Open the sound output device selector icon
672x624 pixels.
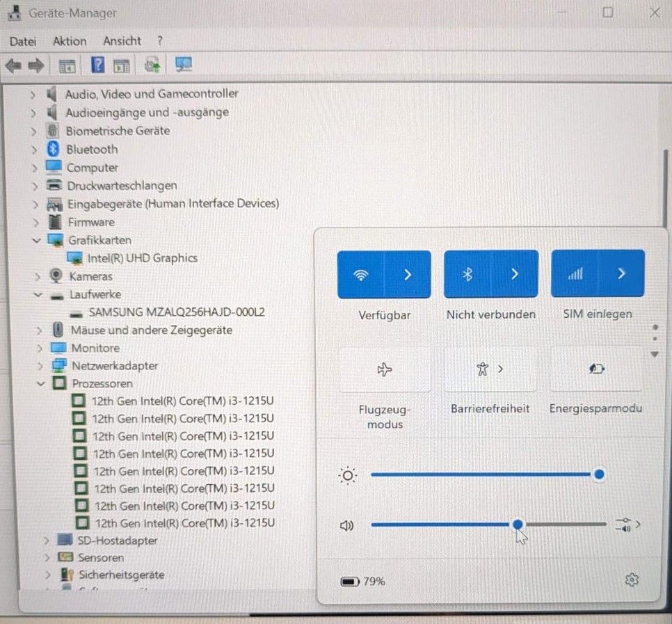coord(627,525)
